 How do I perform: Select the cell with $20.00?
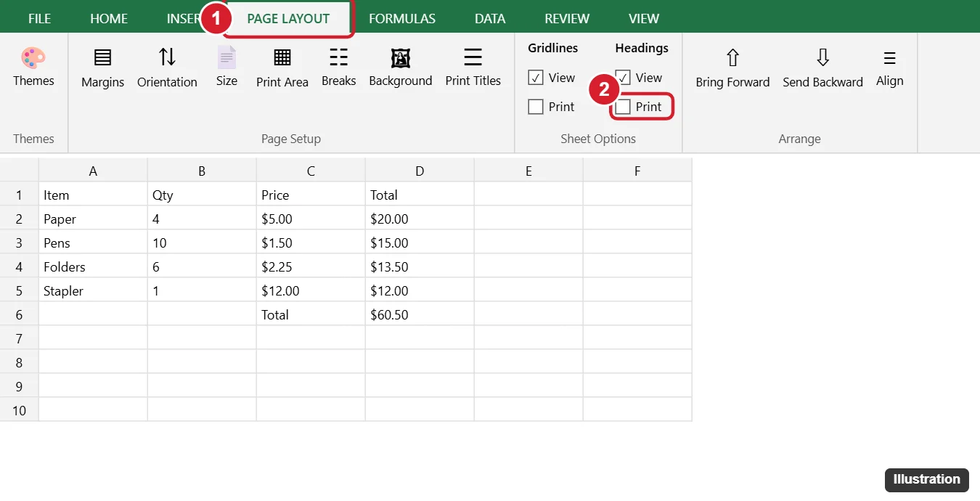[420, 219]
